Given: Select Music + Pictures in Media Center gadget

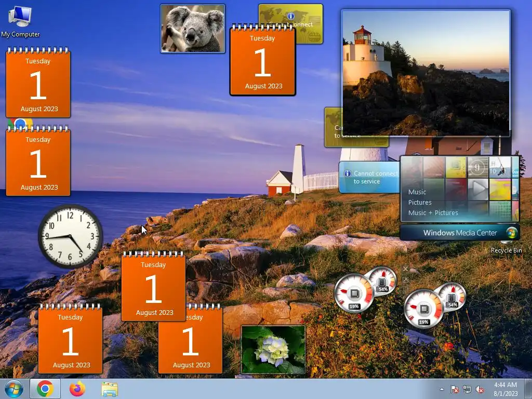Looking at the screenshot, I should point(433,213).
